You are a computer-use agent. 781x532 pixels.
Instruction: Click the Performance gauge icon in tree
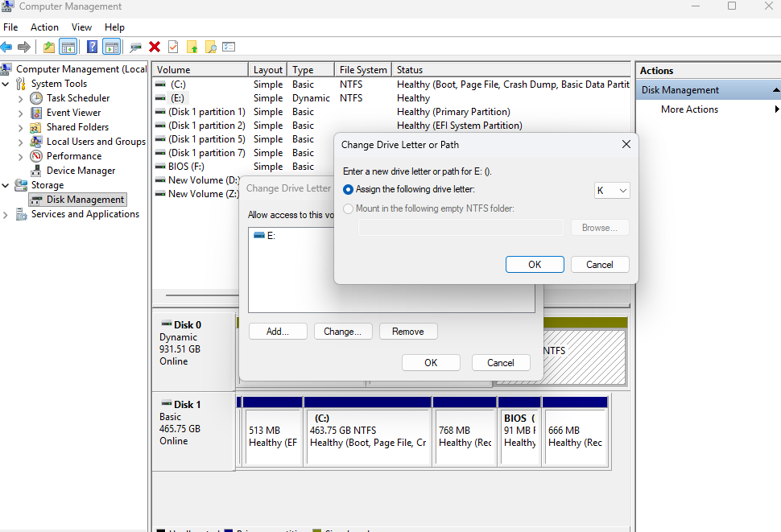point(36,156)
